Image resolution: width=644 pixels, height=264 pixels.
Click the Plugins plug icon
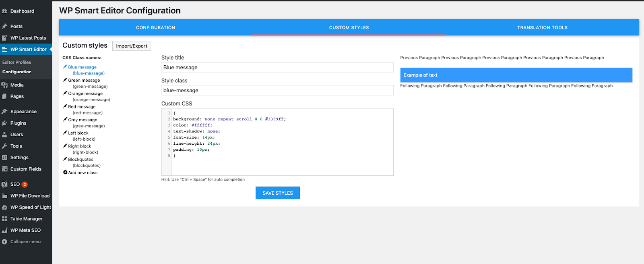[4, 123]
